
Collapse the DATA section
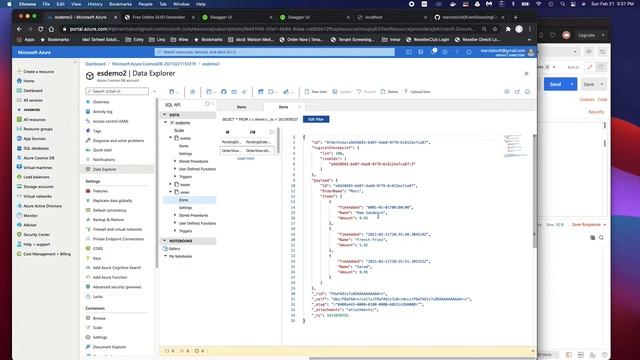164,115
